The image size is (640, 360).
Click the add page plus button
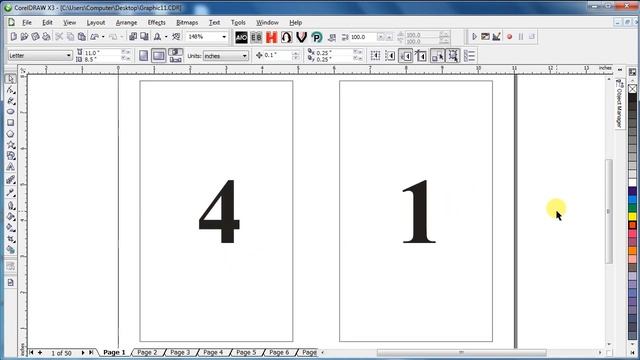pos(40,352)
